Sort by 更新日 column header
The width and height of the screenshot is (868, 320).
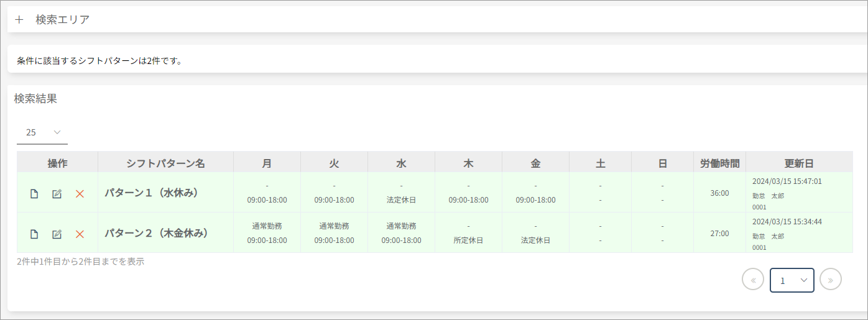click(x=799, y=163)
